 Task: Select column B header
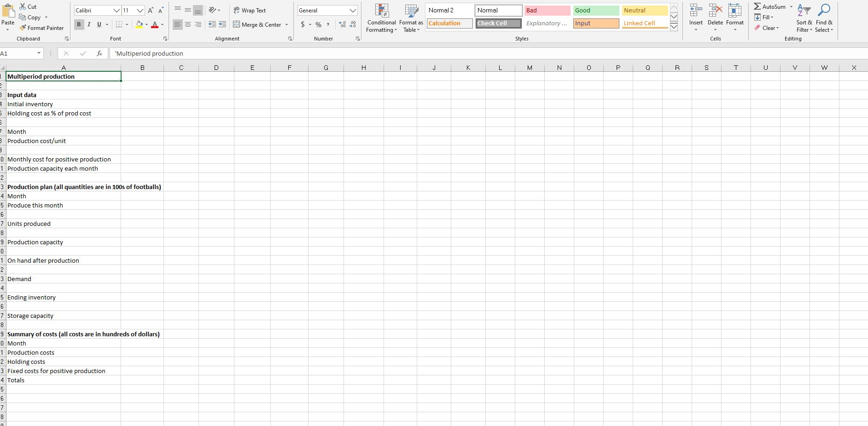coord(142,68)
